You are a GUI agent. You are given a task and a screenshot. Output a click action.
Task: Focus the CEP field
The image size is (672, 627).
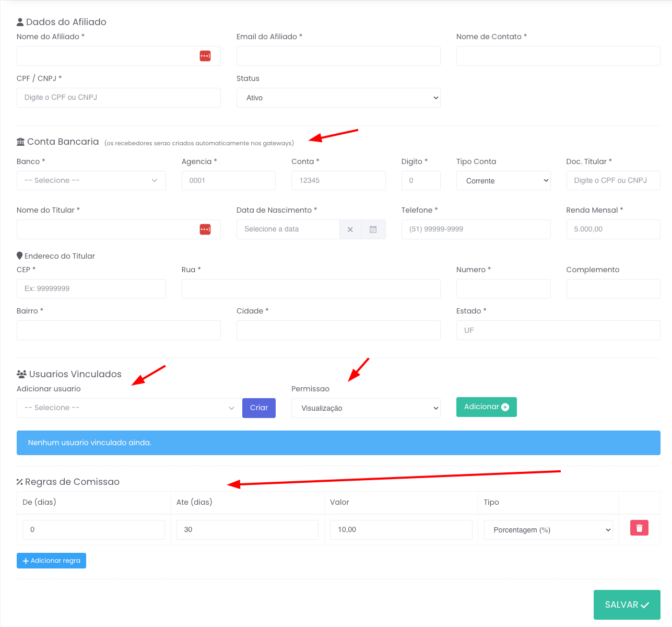coord(91,288)
